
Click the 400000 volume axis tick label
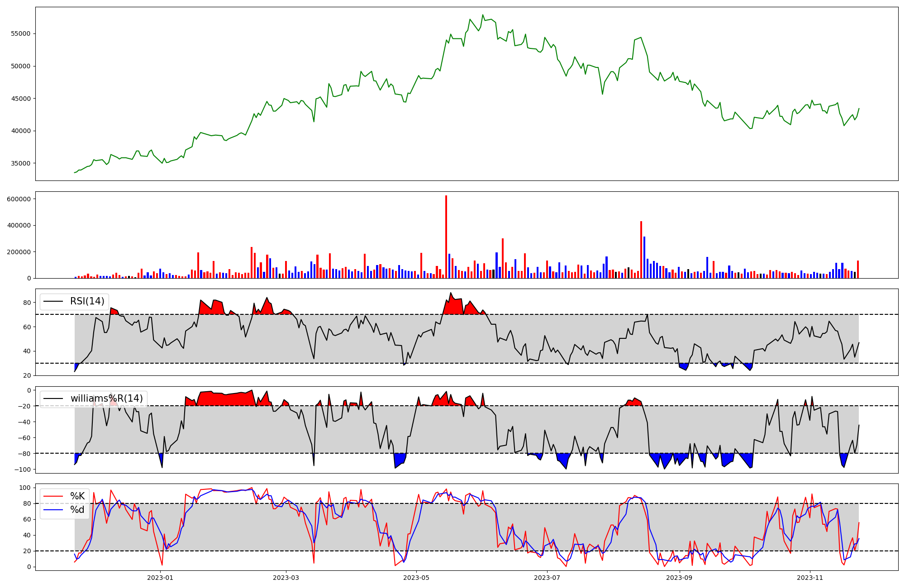pyautogui.click(x=19, y=225)
